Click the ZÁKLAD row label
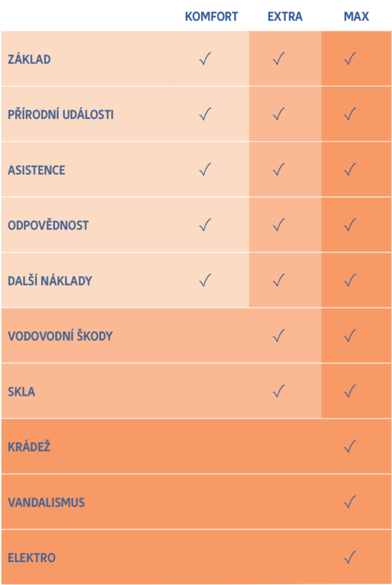Viewport: 392px width, 585px height. pyautogui.click(x=29, y=59)
